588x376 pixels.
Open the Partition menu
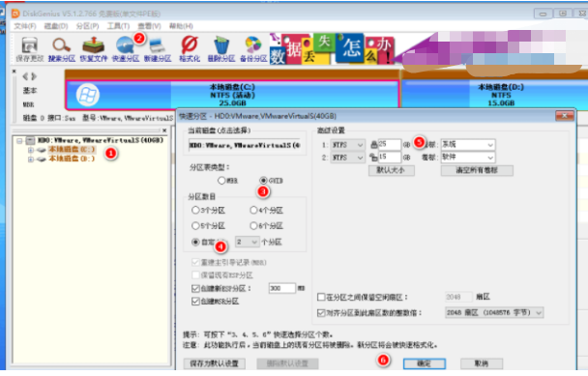point(87,26)
